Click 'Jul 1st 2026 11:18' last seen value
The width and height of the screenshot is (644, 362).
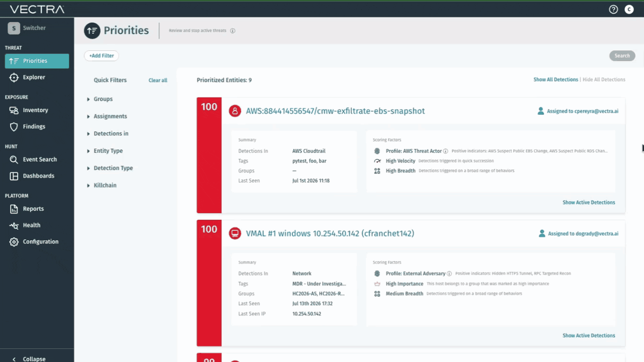pos(311,180)
